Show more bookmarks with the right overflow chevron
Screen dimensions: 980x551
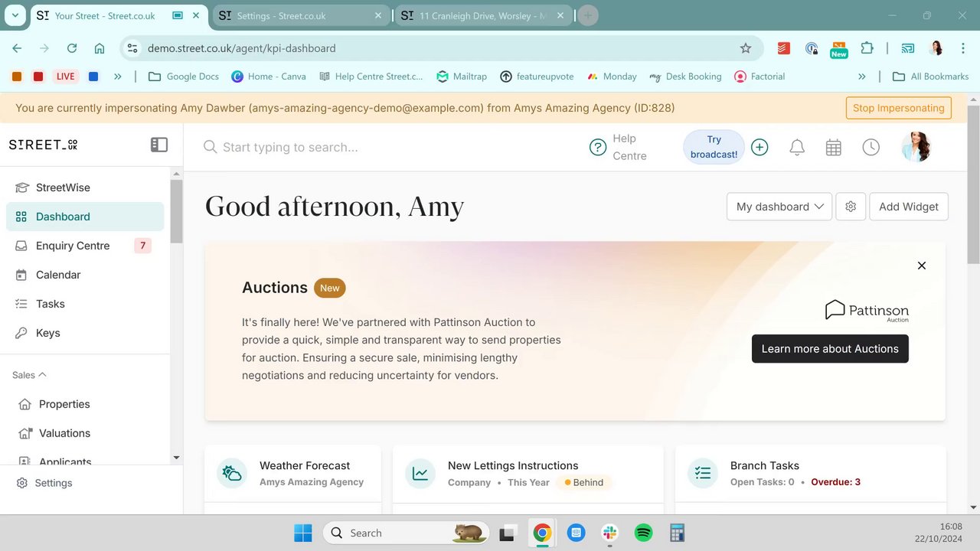pyautogui.click(x=862, y=77)
